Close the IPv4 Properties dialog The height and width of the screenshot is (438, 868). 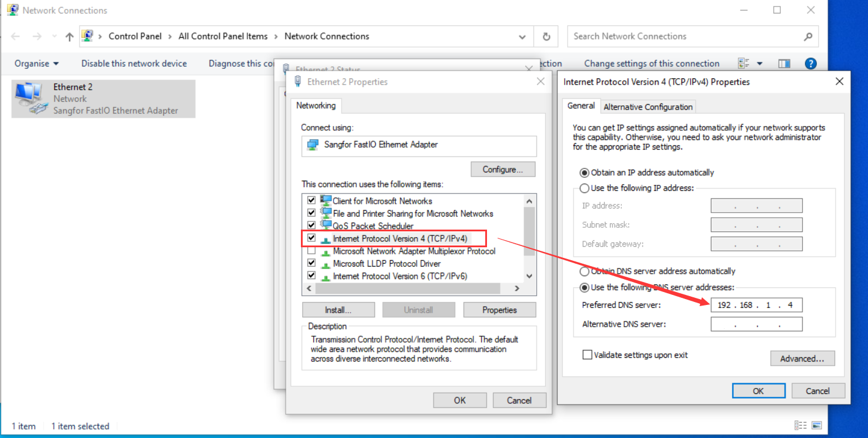tap(840, 82)
